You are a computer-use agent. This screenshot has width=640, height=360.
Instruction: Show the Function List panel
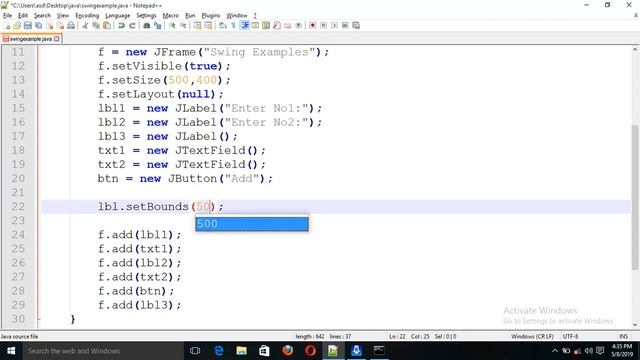coord(277,25)
